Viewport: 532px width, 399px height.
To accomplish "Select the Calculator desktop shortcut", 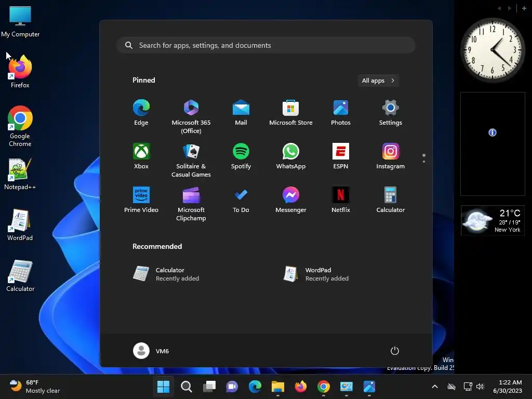I will (20, 275).
